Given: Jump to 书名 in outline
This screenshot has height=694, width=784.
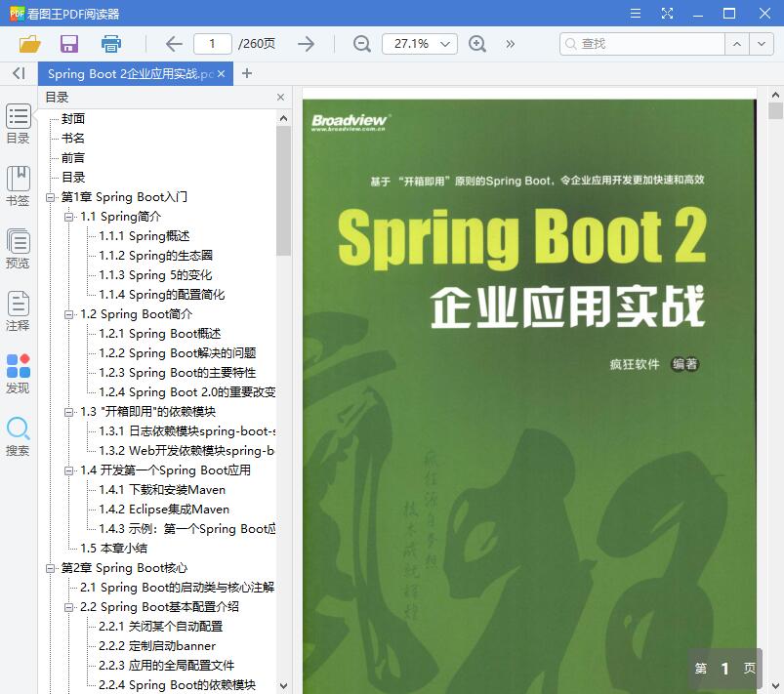Looking at the screenshot, I should pyautogui.click(x=73, y=138).
